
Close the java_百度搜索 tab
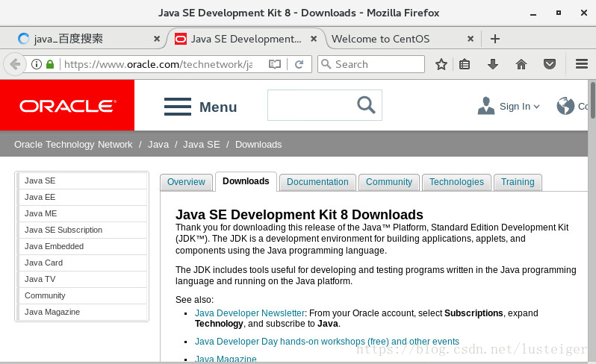157,39
